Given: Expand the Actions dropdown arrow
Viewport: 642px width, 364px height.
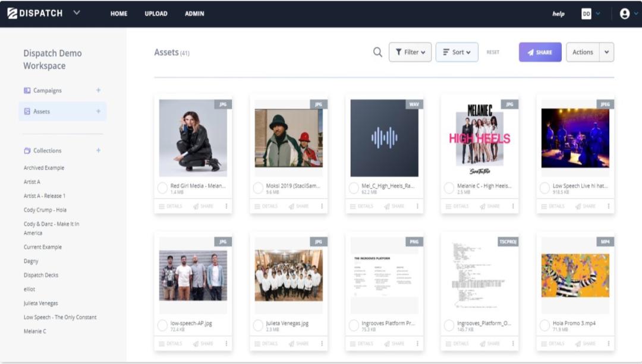Looking at the screenshot, I should [x=606, y=52].
